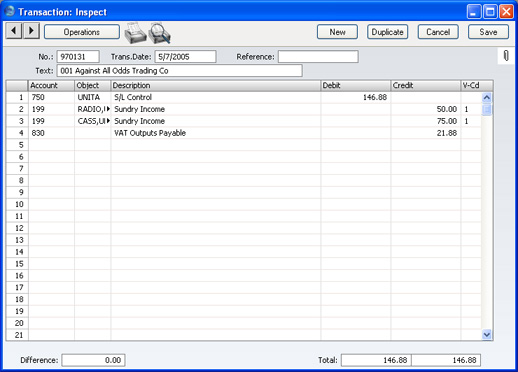The height and width of the screenshot is (372, 518).
Task: Click account 199 in row 2
Action: tap(38, 109)
